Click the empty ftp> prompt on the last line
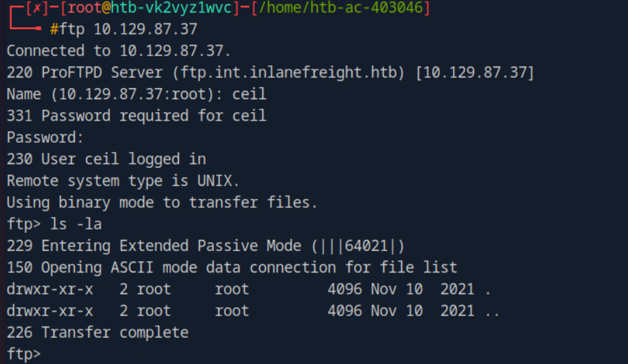The image size is (628, 364). (24, 354)
